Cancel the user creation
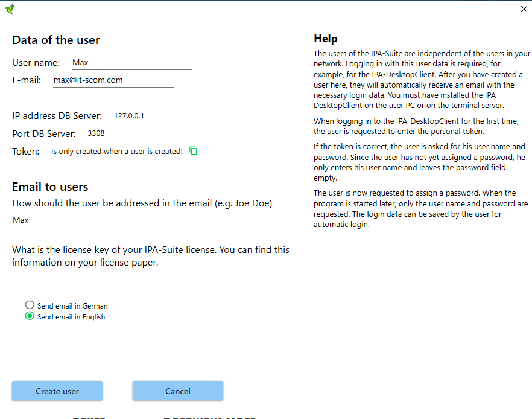532x419 pixels. (178, 391)
